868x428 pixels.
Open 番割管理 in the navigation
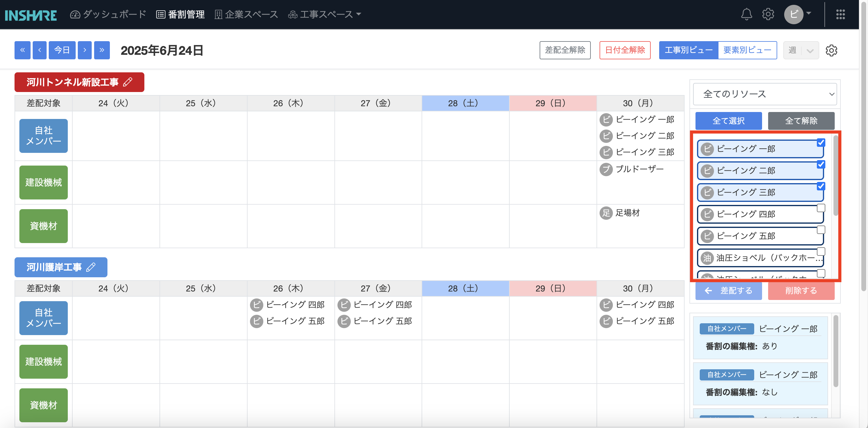pos(181,14)
